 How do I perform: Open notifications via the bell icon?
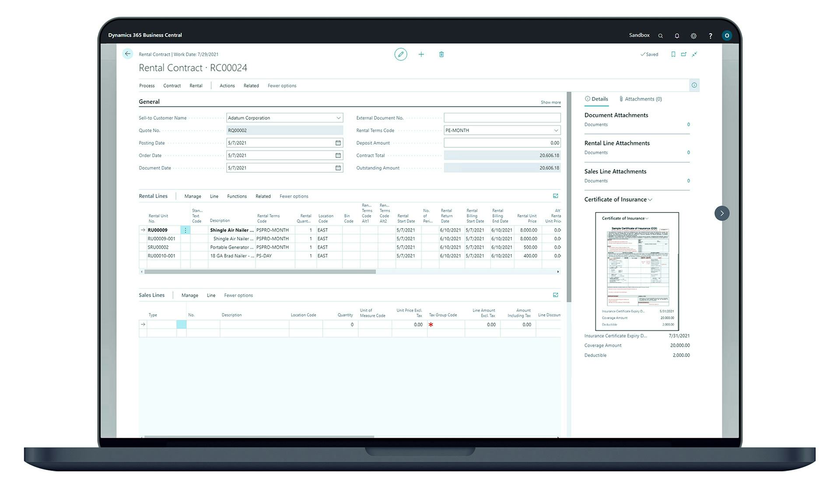[x=677, y=35]
